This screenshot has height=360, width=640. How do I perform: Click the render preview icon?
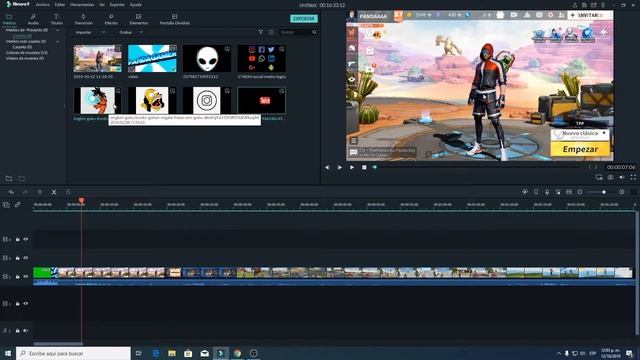click(x=525, y=192)
